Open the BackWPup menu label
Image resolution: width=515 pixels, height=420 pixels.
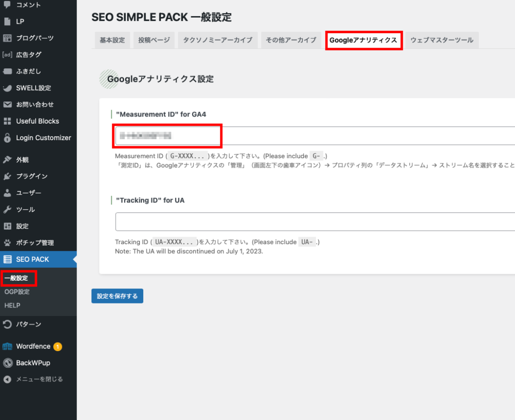point(33,363)
